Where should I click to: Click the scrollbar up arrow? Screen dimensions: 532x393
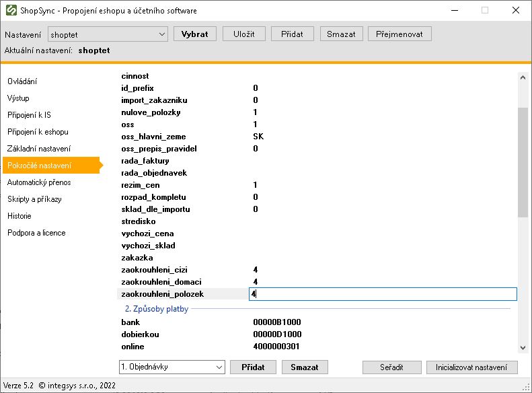click(x=523, y=77)
